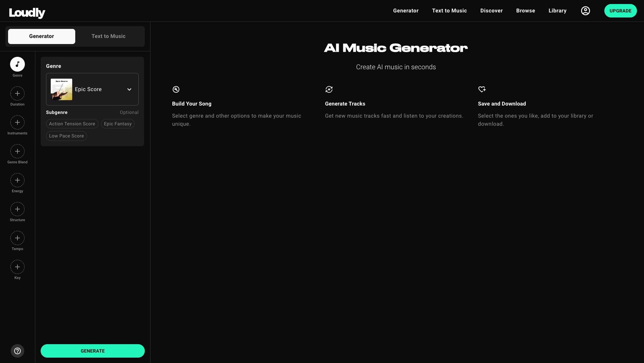Add Instruments from the sidebar
This screenshot has width=644, height=363.
(17, 122)
